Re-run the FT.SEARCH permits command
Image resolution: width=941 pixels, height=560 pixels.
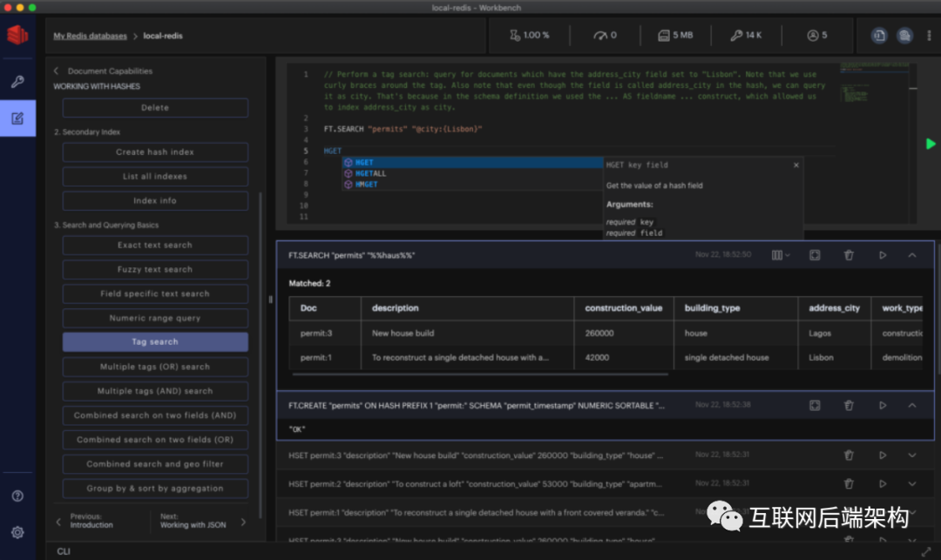(x=883, y=255)
